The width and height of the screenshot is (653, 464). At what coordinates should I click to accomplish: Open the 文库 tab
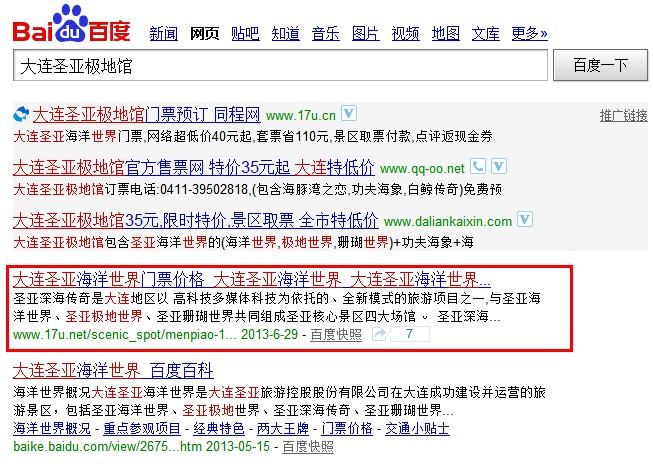pos(486,33)
